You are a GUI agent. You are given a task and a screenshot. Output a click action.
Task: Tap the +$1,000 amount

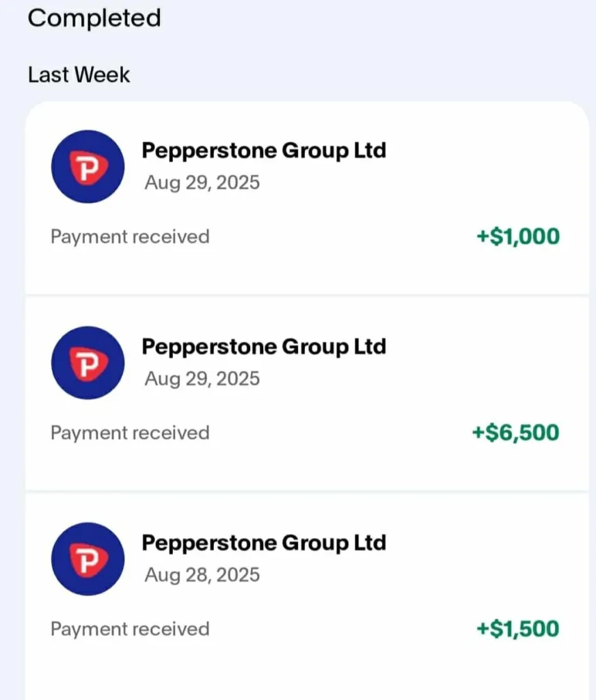[x=517, y=237]
